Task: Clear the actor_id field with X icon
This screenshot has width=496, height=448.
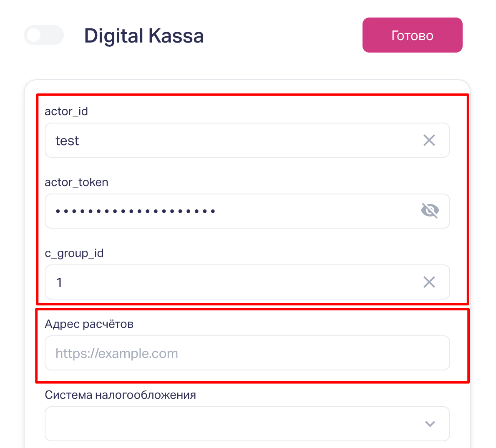Action: 429,141
